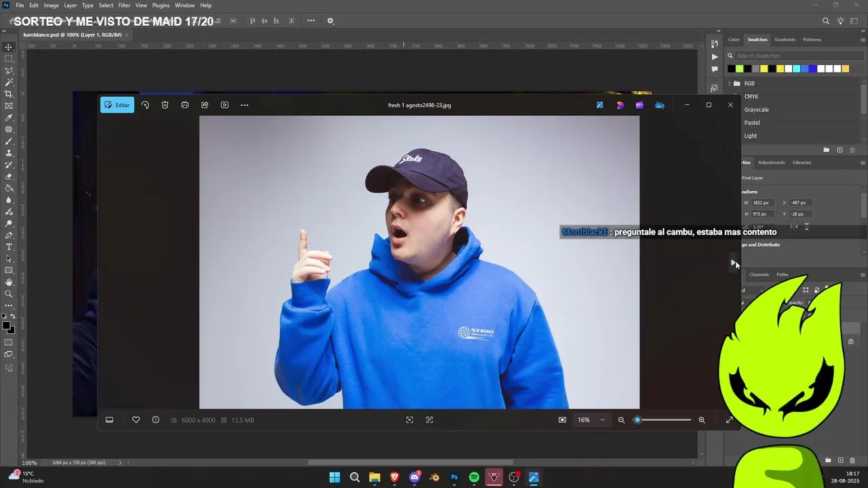The height and width of the screenshot is (488, 868).
Task: Select the light green color swatch
Action: pos(740,68)
